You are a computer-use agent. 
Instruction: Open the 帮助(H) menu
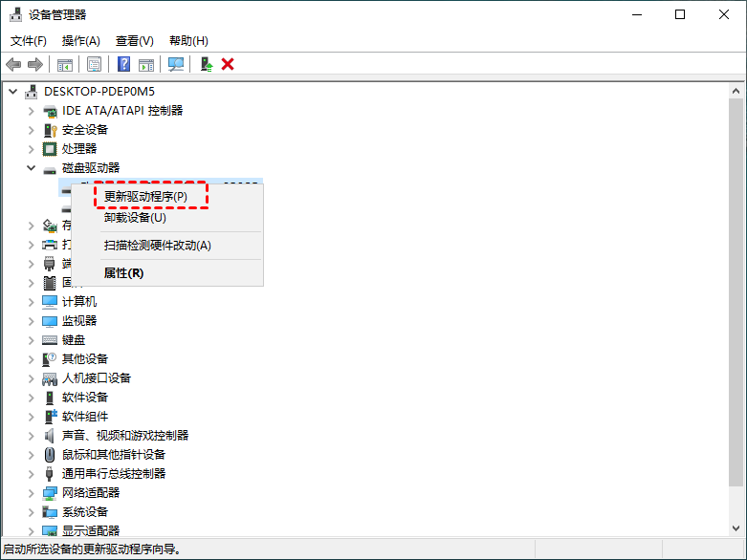tap(188, 41)
